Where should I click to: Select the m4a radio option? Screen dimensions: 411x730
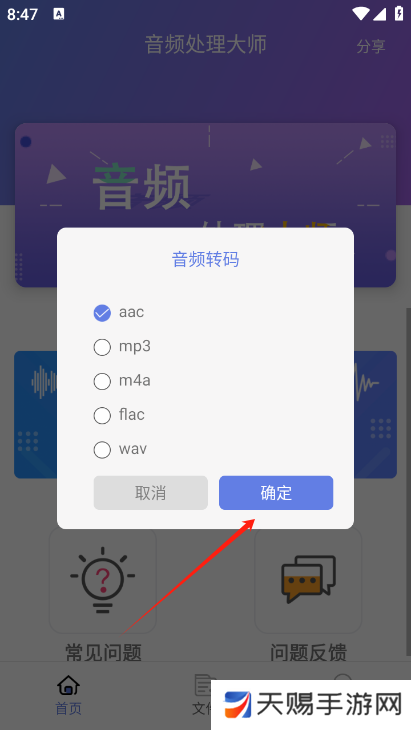(102, 381)
